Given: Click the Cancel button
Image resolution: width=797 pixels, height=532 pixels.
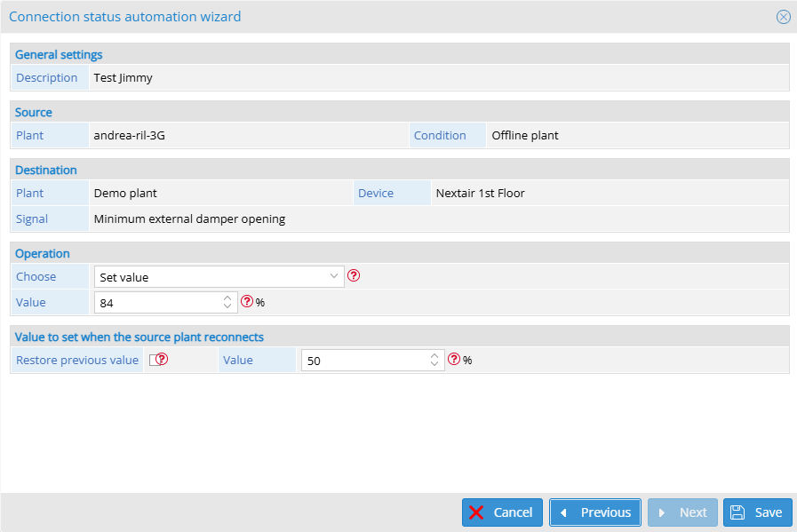Looking at the screenshot, I should [502, 512].
